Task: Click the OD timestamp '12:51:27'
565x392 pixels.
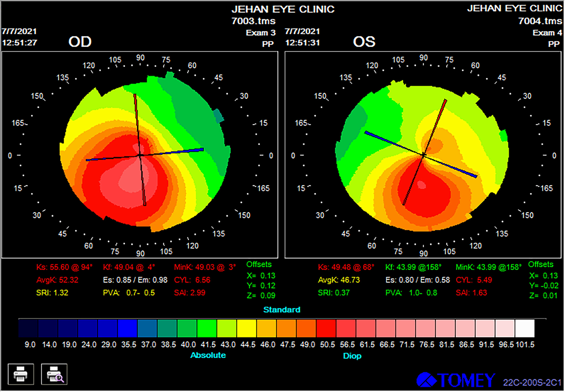Action: pos(20,43)
